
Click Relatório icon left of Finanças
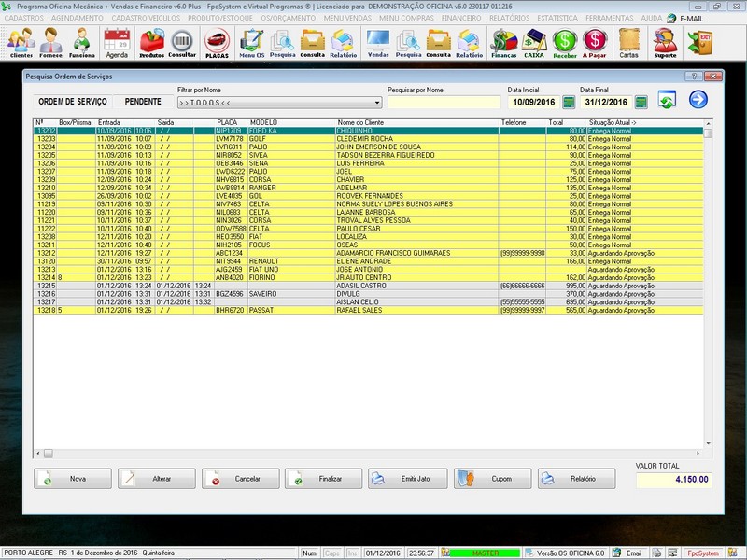[x=470, y=43]
